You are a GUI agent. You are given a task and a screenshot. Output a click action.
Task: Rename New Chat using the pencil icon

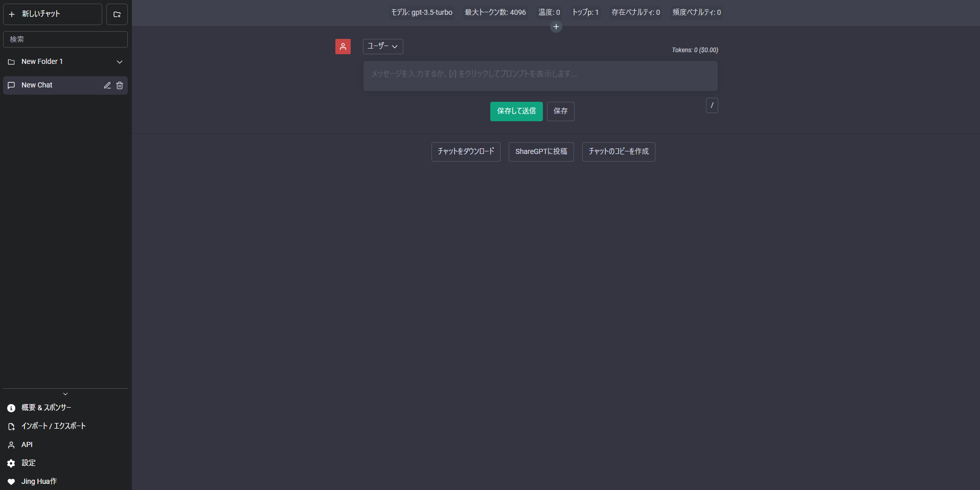(107, 85)
